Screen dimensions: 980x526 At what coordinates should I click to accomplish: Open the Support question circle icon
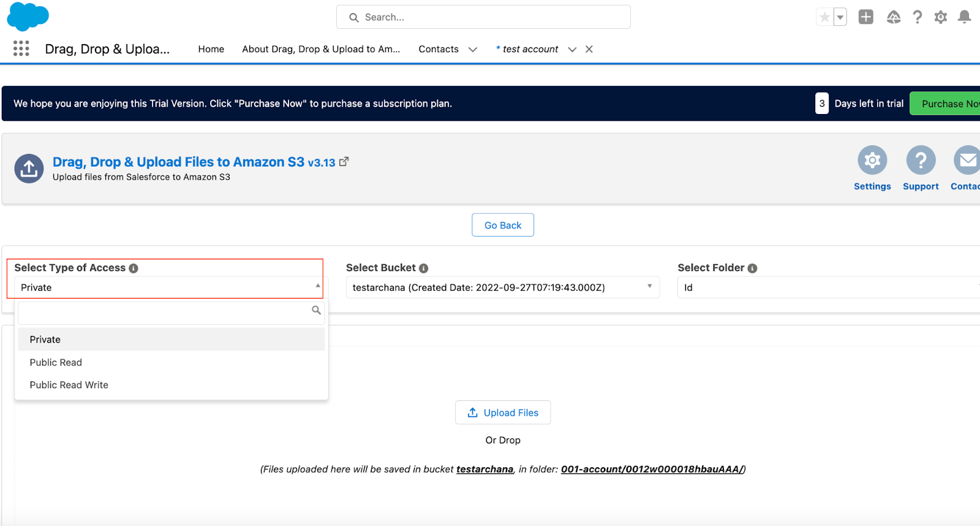(921, 161)
